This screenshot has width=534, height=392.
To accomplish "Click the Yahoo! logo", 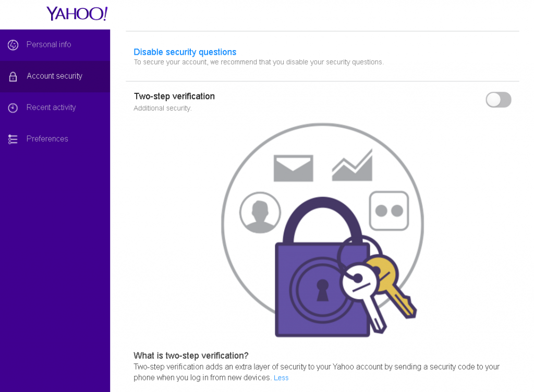I will coord(77,14).
